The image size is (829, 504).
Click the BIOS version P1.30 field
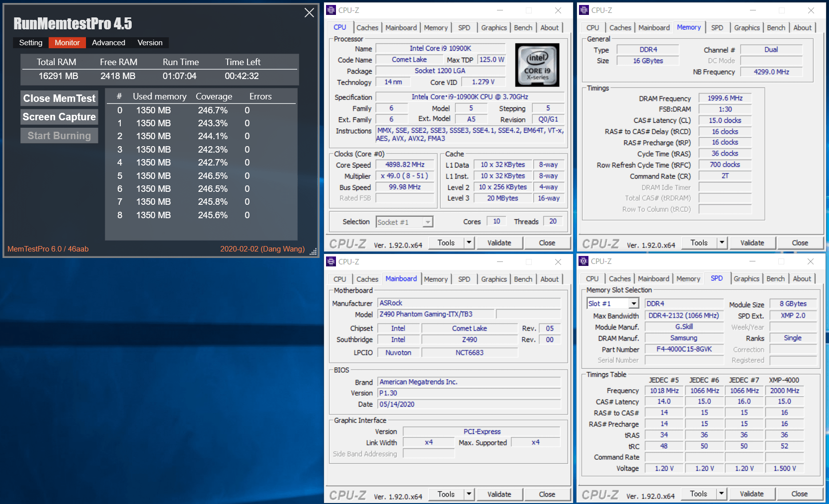coord(469,393)
